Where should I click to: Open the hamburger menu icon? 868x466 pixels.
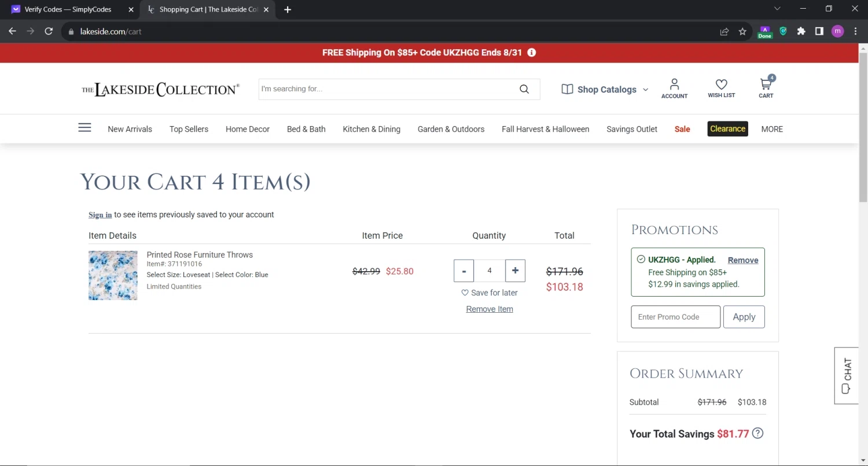(84, 128)
